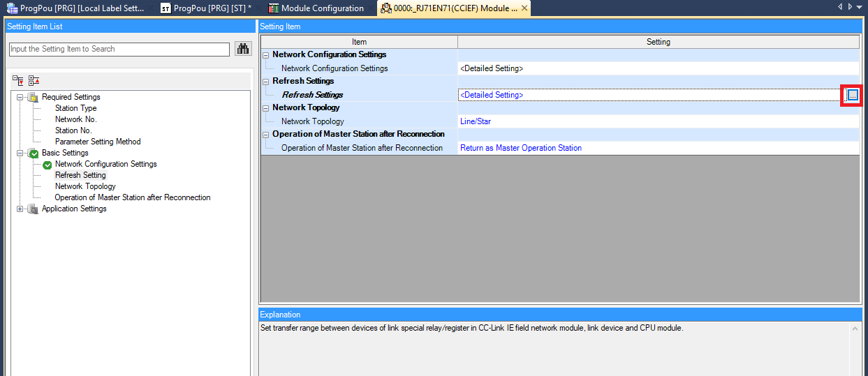Collapse Refresh Settings group in settings grid
Screen dimensions: 868x376
tap(265, 82)
